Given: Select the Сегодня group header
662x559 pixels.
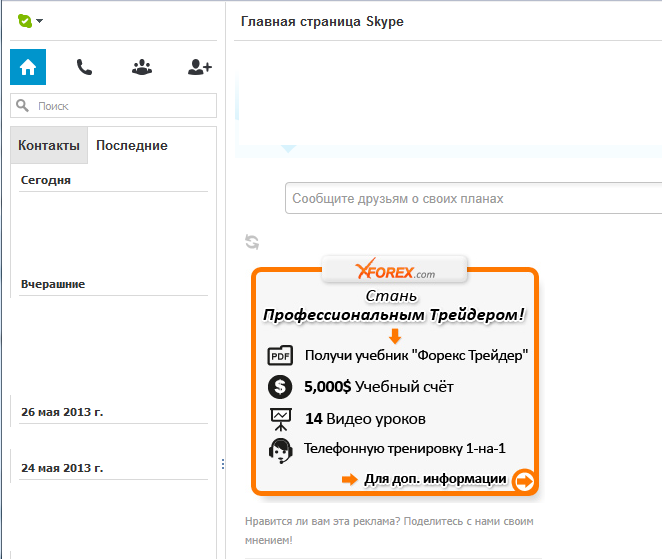Looking at the screenshot, I should (46, 180).
